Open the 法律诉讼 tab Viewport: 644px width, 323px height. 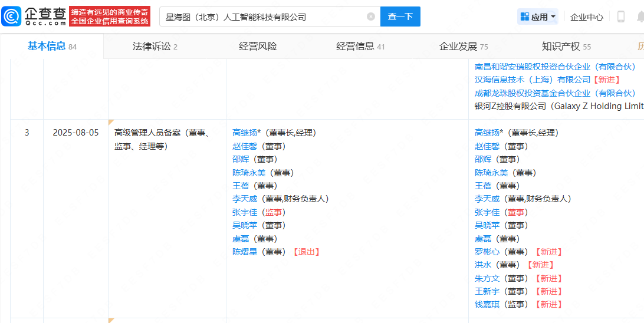pos(155,47)
